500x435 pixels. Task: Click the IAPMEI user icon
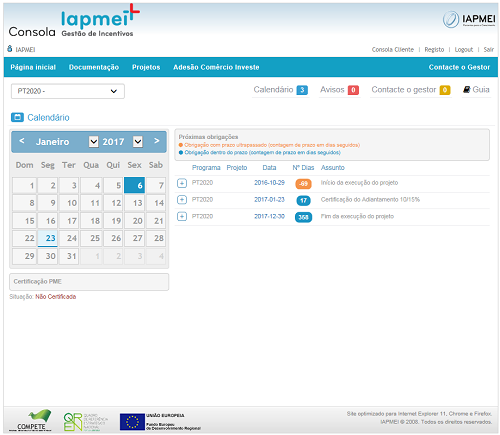tap(10, 49)
